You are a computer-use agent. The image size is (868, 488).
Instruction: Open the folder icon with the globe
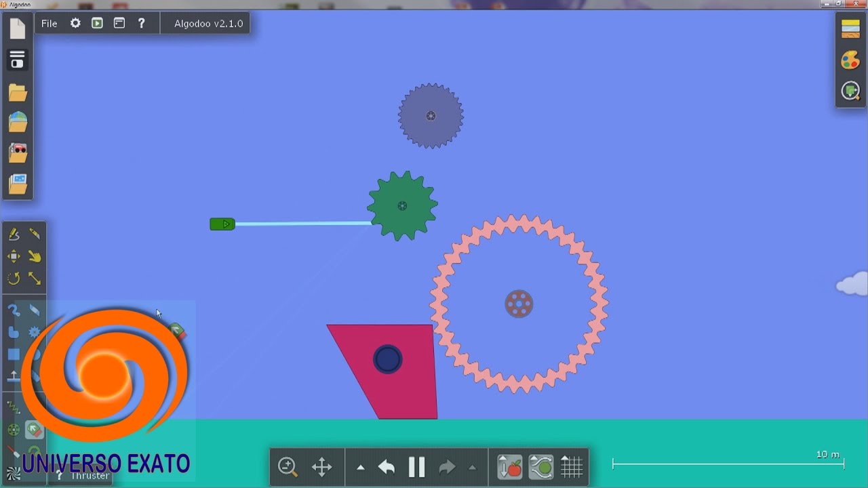click(18, 122)
